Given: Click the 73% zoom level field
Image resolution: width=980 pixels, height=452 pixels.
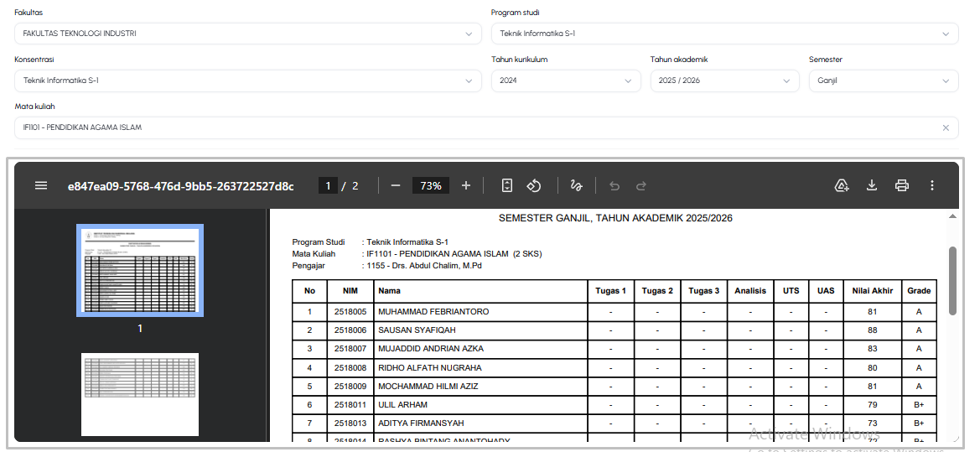Looking at the screenshot, I should coord(431,185).
